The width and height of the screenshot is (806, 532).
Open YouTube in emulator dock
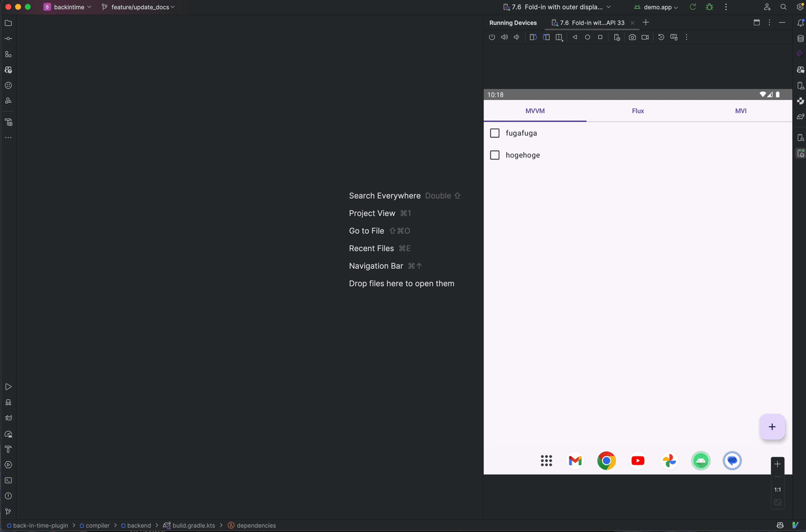click(x=638, y=461)
